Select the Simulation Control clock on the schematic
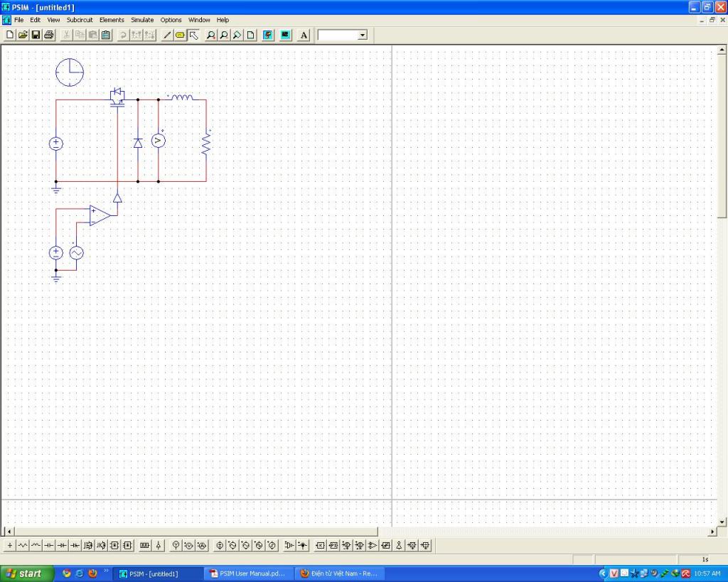 coord(70,72)
